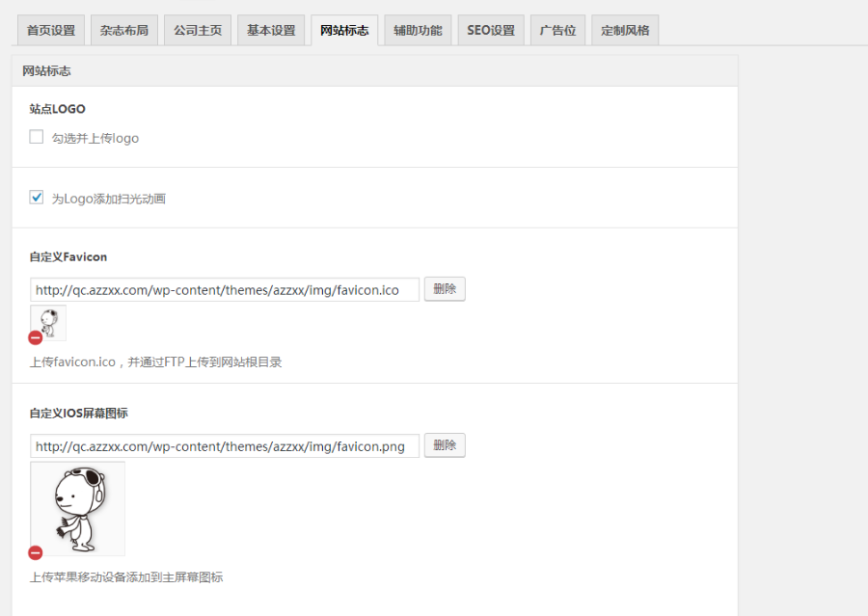The width and height of the screenshot is (868, 616).
Task: Select the 网站标志 tab
Action: (x=344, y=31)
